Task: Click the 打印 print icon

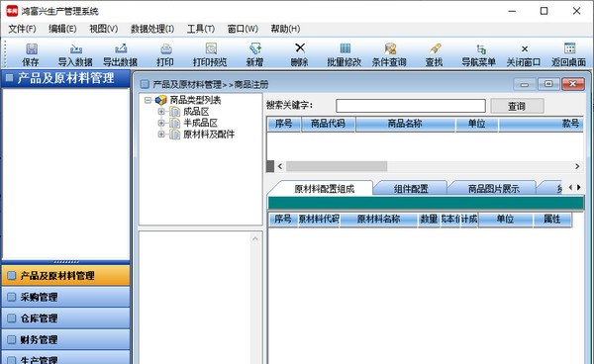Action: (x=165, y=48)
